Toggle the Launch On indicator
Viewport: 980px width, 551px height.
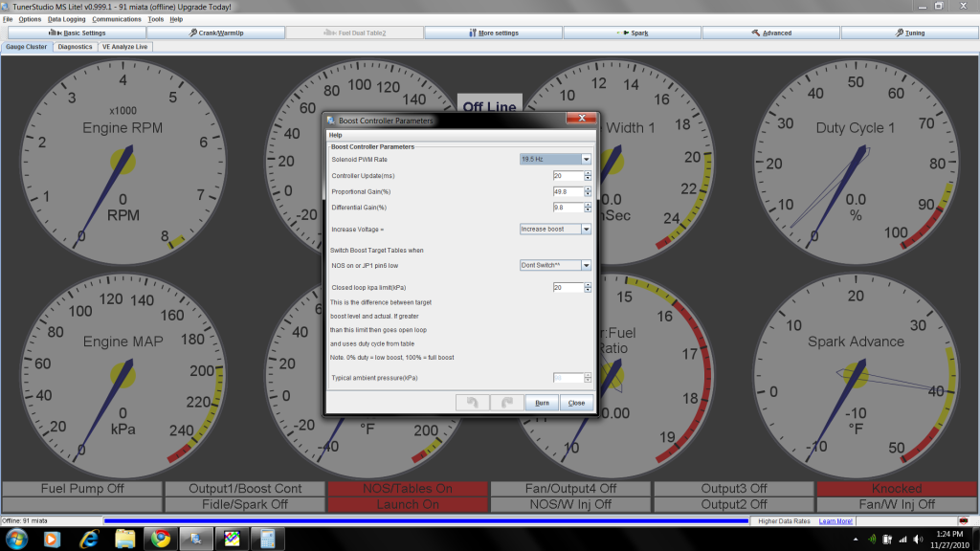point(407,504)
